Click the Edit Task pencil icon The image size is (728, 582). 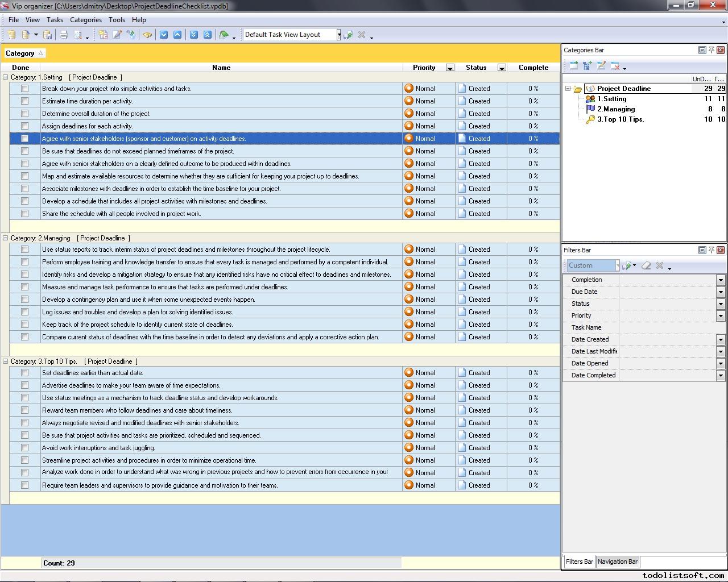point(117,35)
